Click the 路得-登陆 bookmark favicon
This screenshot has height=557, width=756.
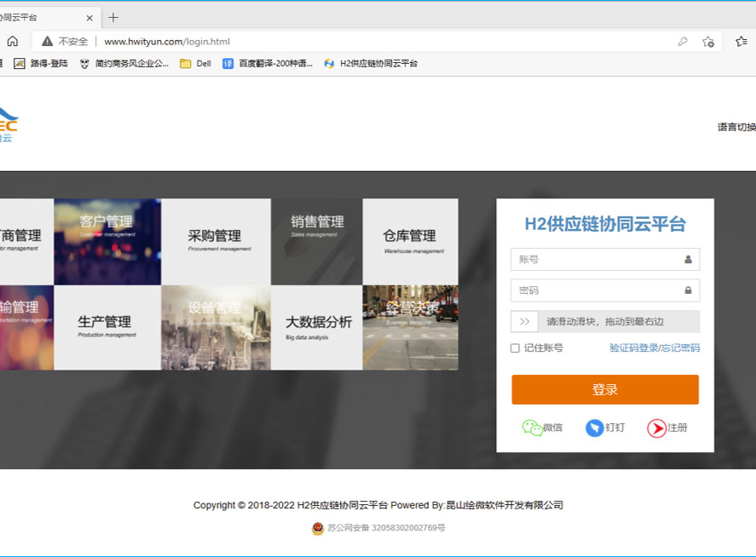(x=20, y=64)
